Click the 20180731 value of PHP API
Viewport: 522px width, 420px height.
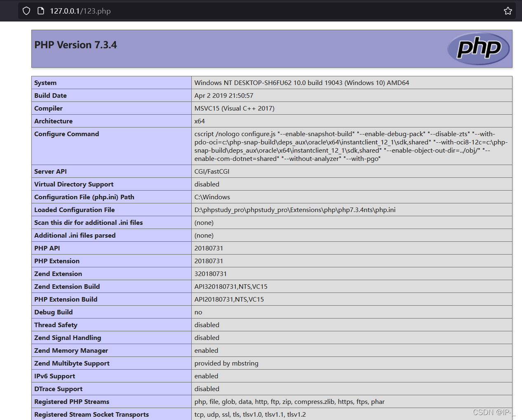click(209, 248)
